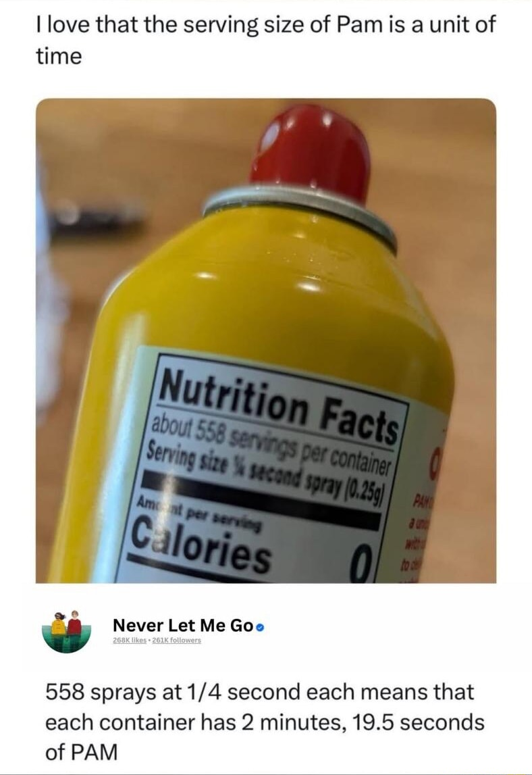532x775 pixels.
Task: Click the silver metal rim of the can
Action: tap(301, 214)
